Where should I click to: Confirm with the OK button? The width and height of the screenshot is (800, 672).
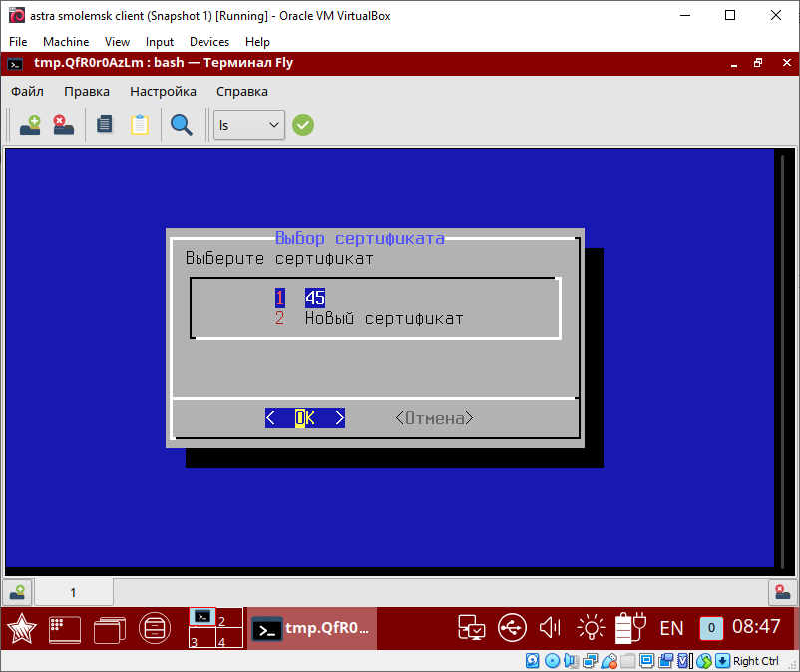(305, 418)
